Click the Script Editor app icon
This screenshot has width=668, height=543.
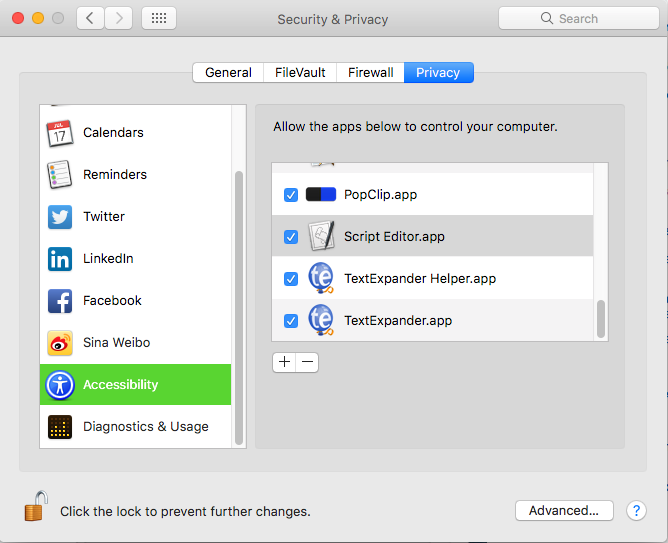click(321, 236)
